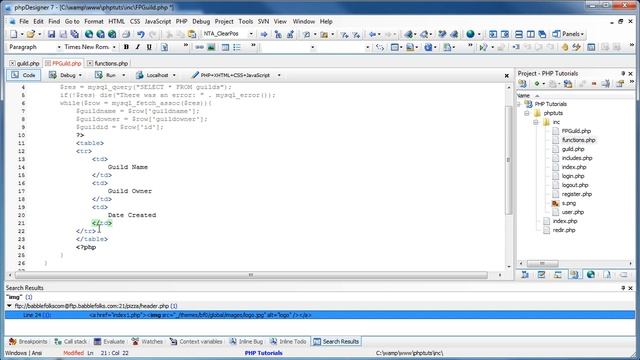Collapse the inc folder in project tree
This screenshot has width=640, height=360.
coord(536,122)
